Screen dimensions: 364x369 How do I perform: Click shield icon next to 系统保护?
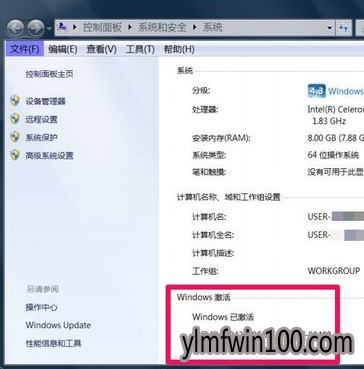tap(15, 137)
